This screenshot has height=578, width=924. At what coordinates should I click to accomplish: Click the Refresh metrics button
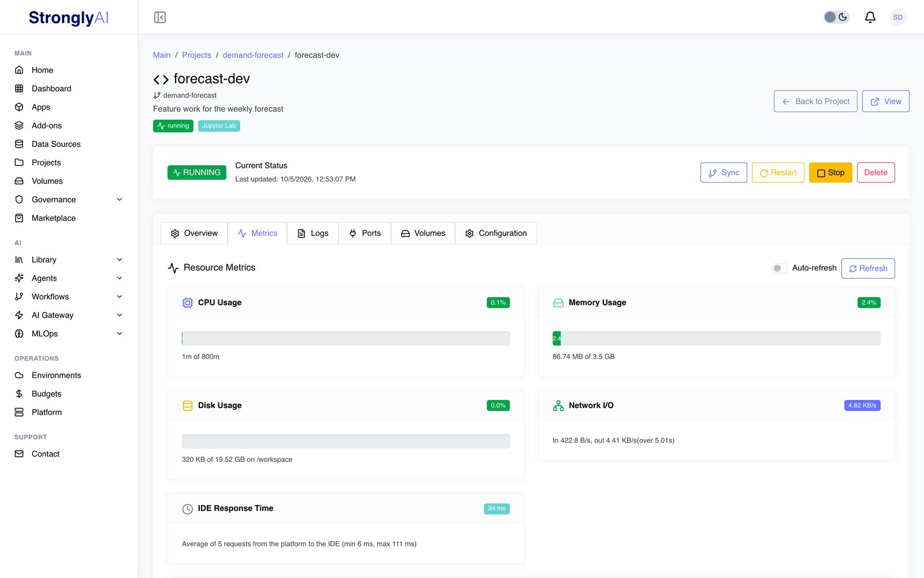[x=868, y=268]
